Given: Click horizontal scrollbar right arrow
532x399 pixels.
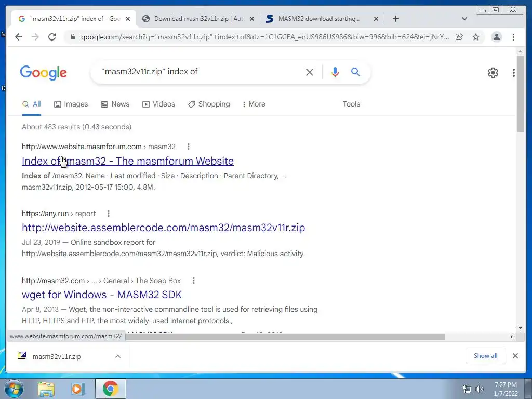Looking at the screenshot, I should point(512,337).
